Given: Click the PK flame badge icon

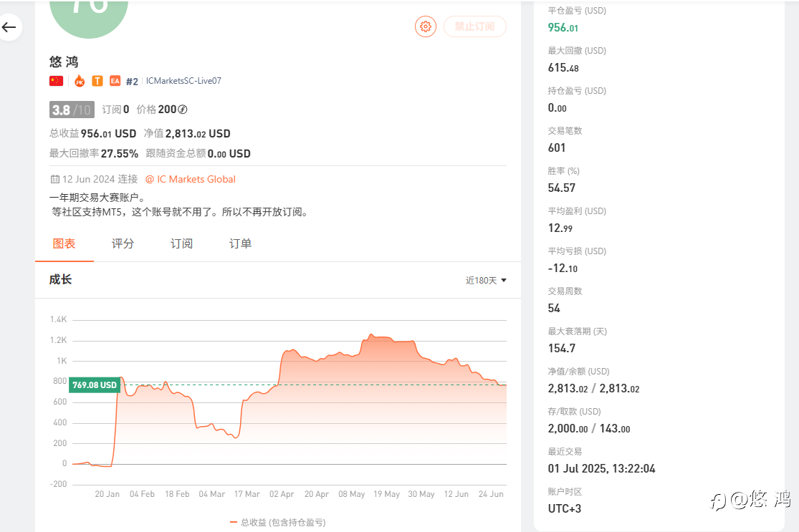Looking at the screenshot, I should click(x=80, y=81).
